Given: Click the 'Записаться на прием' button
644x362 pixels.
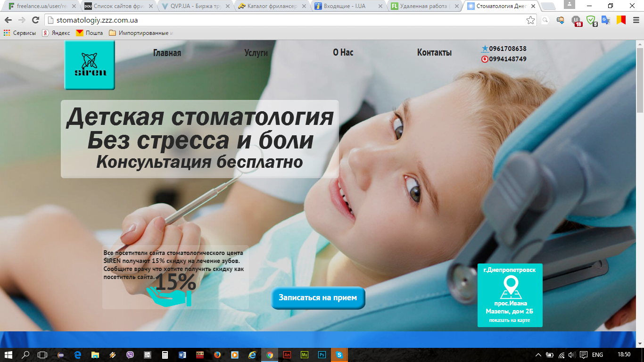Looking at the screenshot, I should click(318, 297).
